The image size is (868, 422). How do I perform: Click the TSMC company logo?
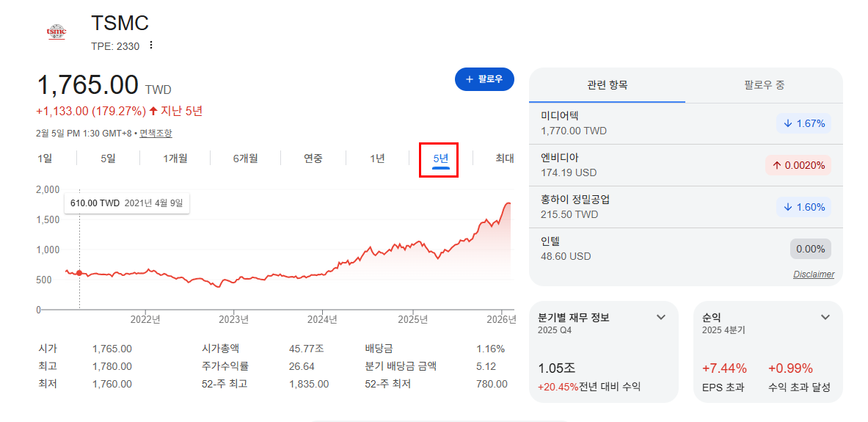(56, 32)
